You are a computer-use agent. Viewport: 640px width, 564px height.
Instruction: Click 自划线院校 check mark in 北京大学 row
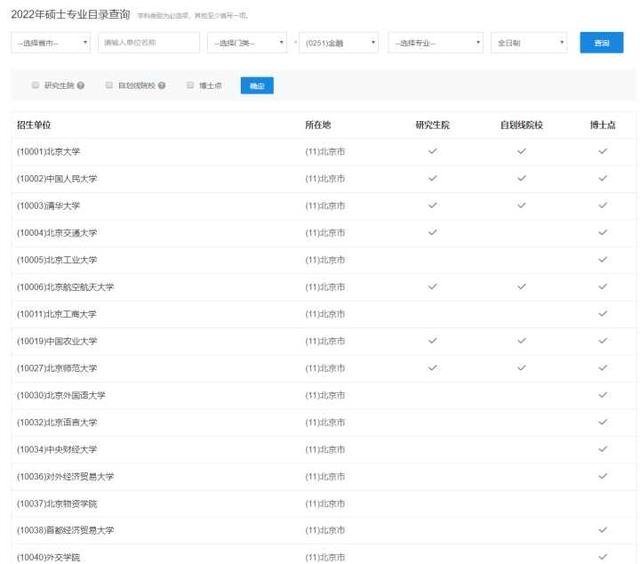point(521,151)
